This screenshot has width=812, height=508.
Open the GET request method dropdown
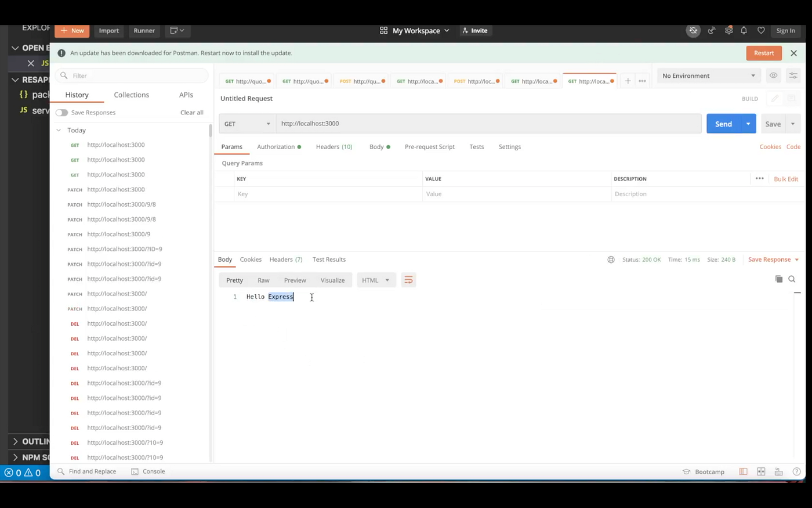tap(246, 123)
